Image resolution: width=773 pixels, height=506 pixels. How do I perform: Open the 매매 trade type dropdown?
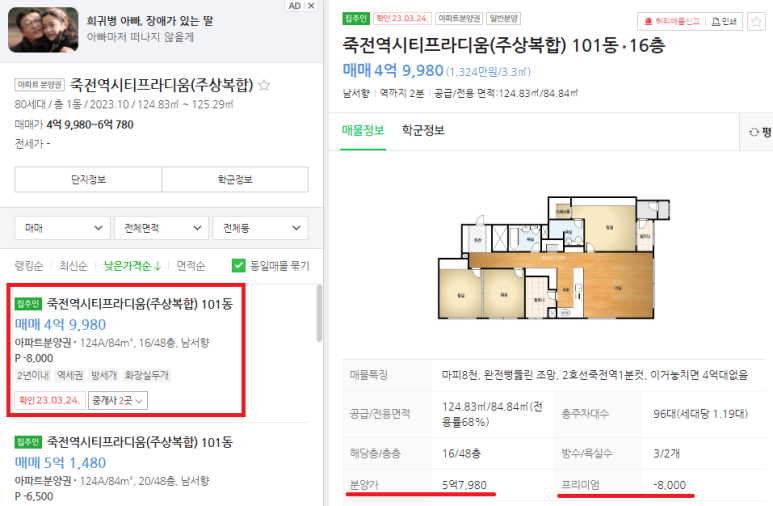63,228
